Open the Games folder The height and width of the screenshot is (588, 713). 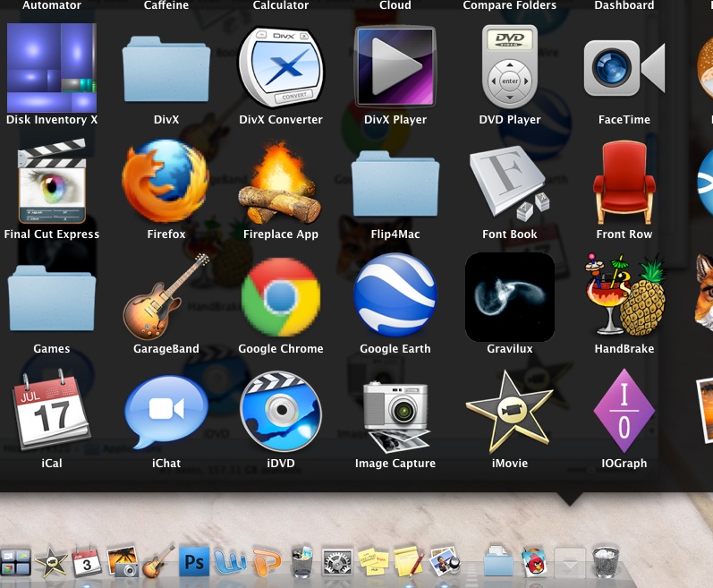point(51,298)
